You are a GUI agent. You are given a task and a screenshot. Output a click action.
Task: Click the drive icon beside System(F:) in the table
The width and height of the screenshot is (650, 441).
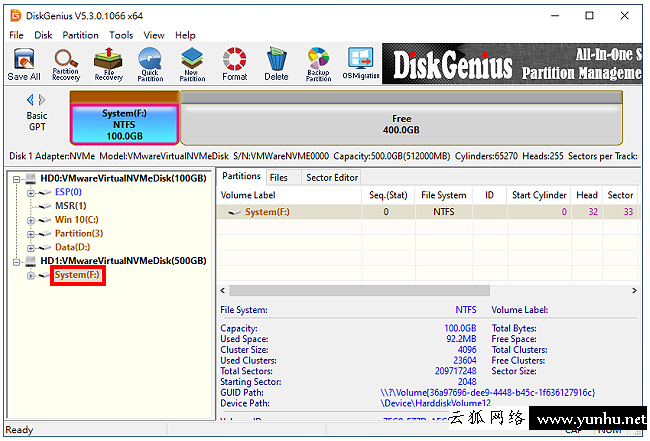coord(235,212)
